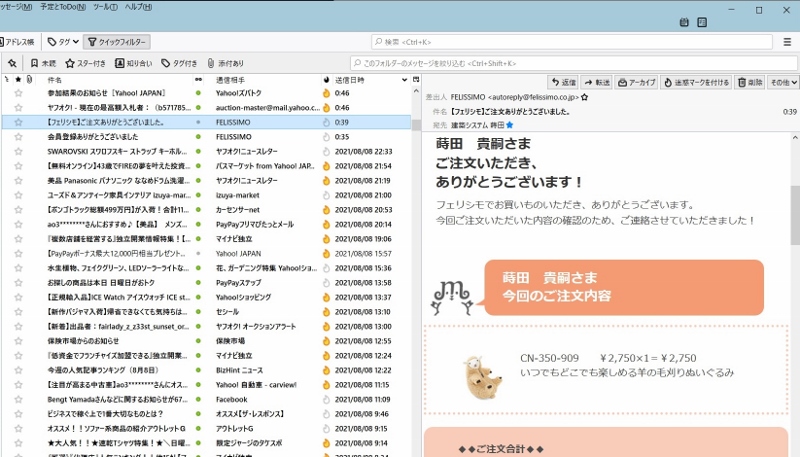Open the address book button
Screen dimensions: 800x457
[x=17, y=42]
